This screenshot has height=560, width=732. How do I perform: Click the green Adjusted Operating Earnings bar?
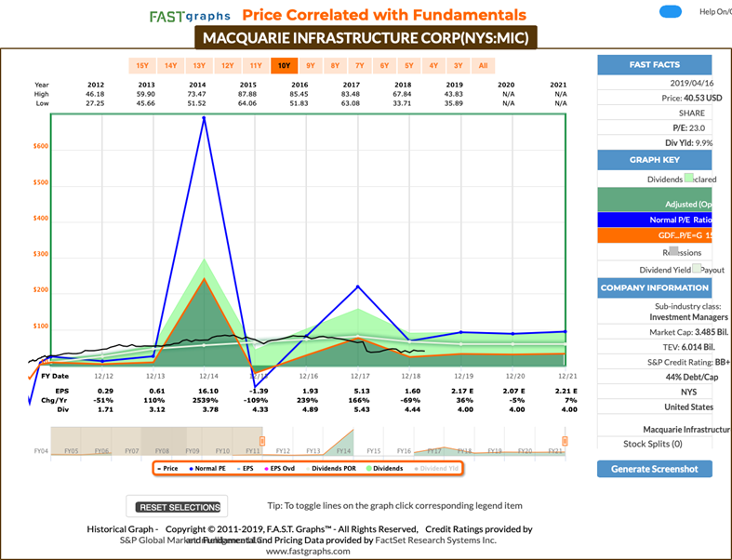(655, 199)
